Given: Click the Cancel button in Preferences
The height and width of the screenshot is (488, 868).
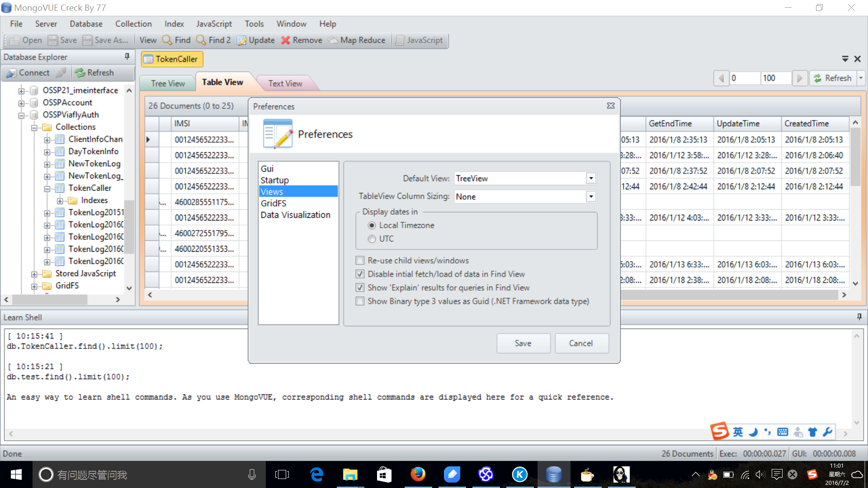Looking at the screenshot, I should pos(581,343).
